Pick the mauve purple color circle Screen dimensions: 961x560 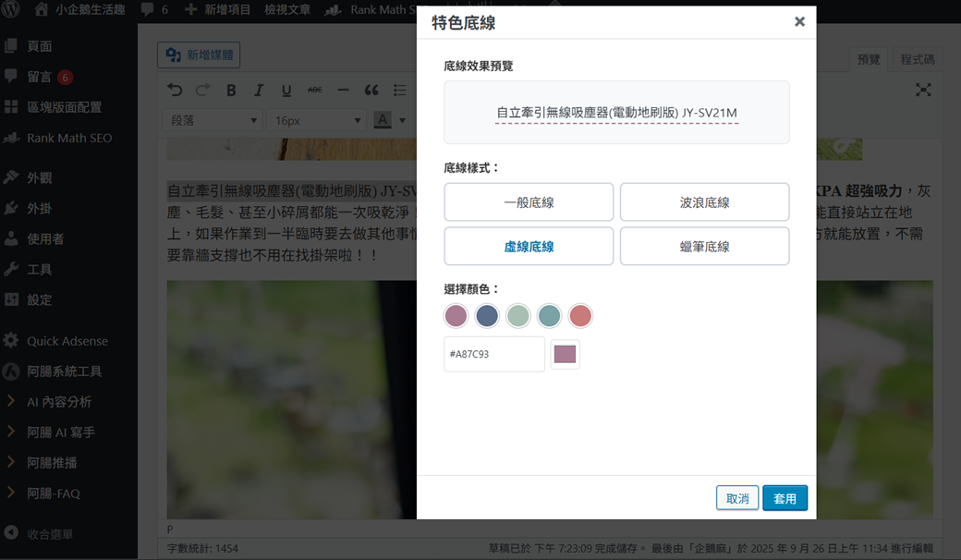(456, 316)
